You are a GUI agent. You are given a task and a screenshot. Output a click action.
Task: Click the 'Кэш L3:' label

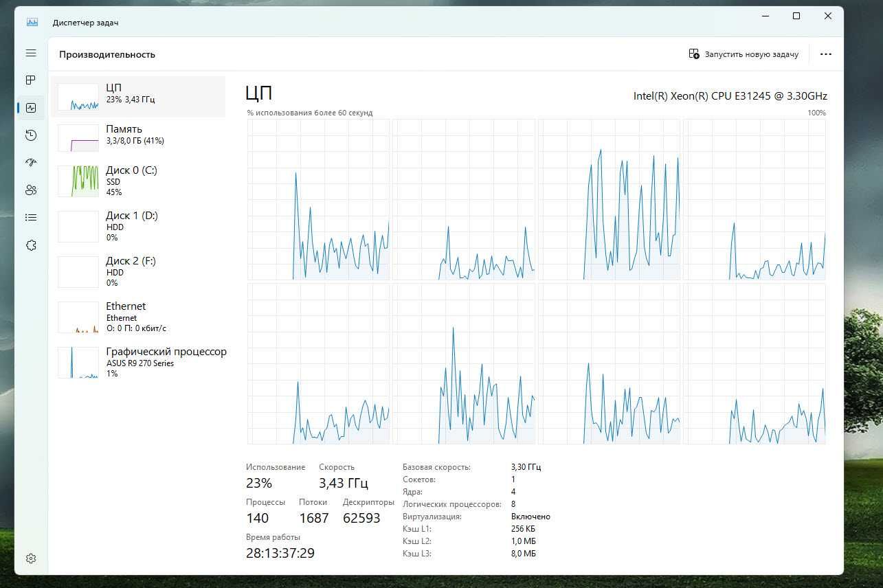(416, 554)
